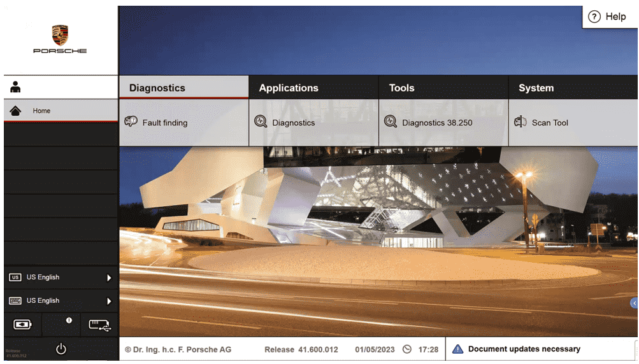Click the clock icon in status bar
Screen dimensions: 639x364
click(x=406, y=349)
